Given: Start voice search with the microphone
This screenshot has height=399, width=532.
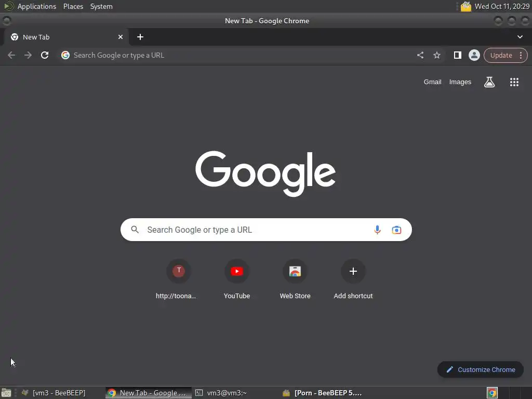Looking at the screenshot, I should point(377,230).
